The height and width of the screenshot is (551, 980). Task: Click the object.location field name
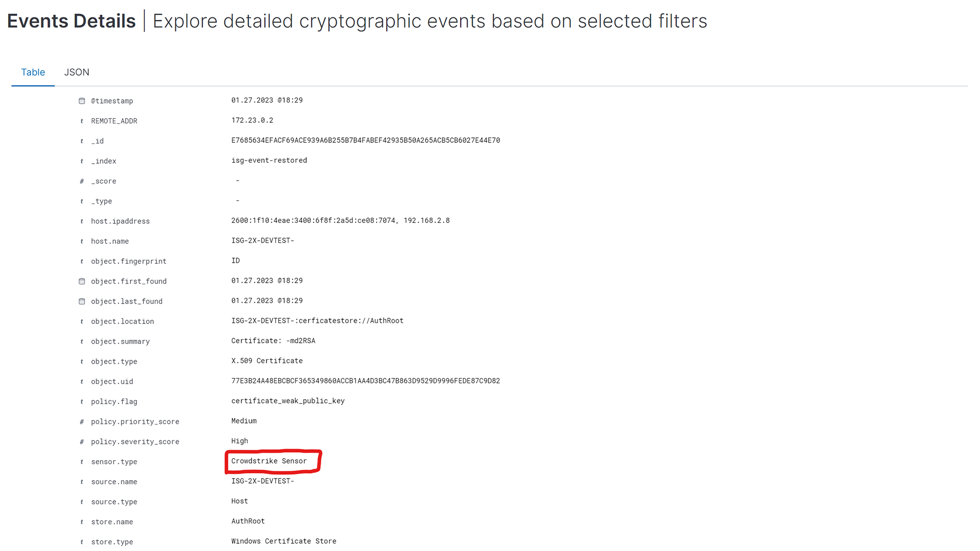click(122, 321)
